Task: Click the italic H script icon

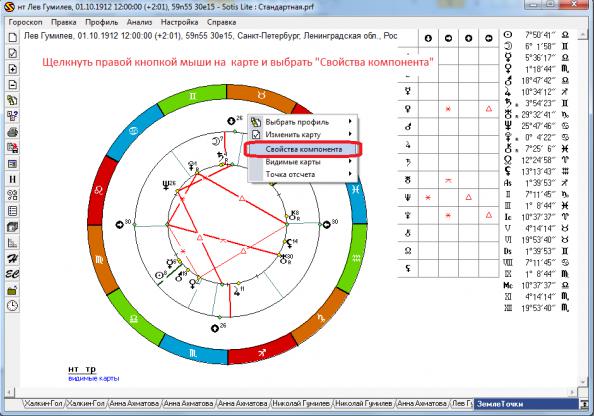Action: point(13,258)
